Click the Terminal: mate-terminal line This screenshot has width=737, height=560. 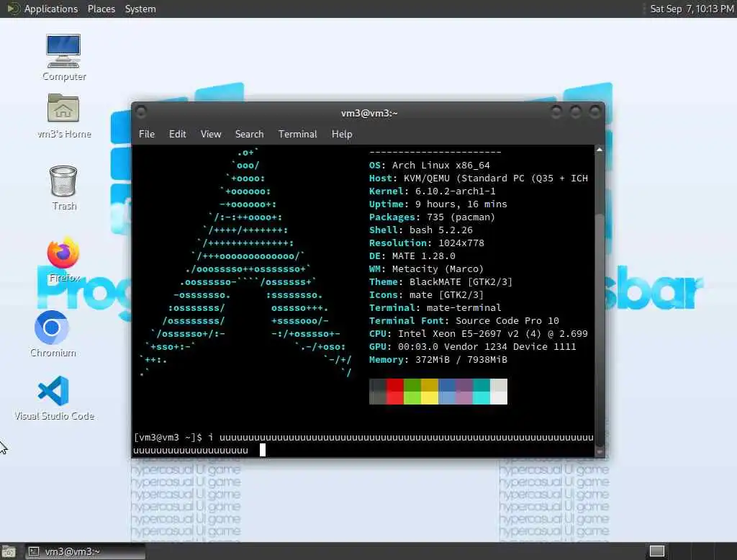(435, 307)
